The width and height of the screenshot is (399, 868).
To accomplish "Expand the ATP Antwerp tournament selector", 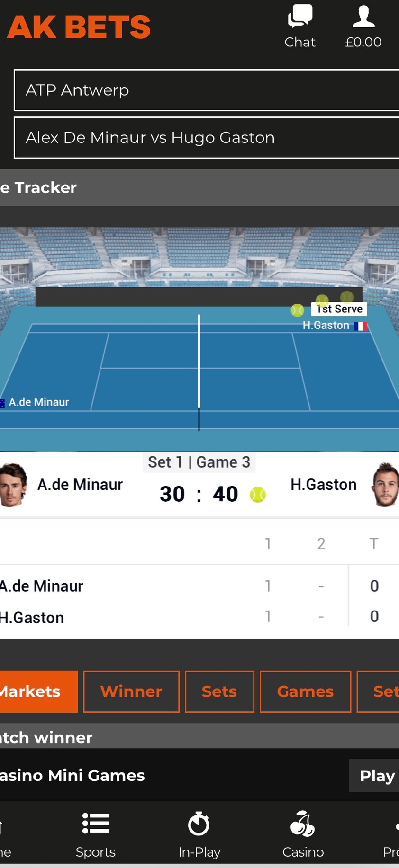I will (x=207, y=90).
